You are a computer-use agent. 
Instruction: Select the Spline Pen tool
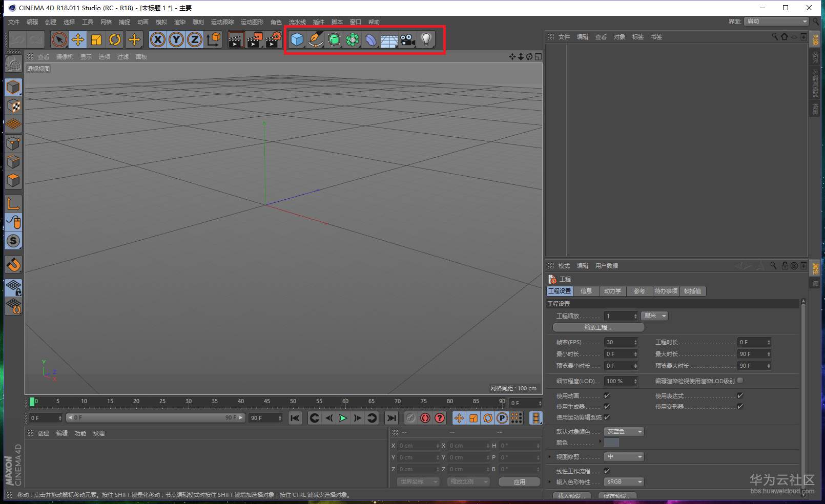pyautogui.click(x=315, y=39)
